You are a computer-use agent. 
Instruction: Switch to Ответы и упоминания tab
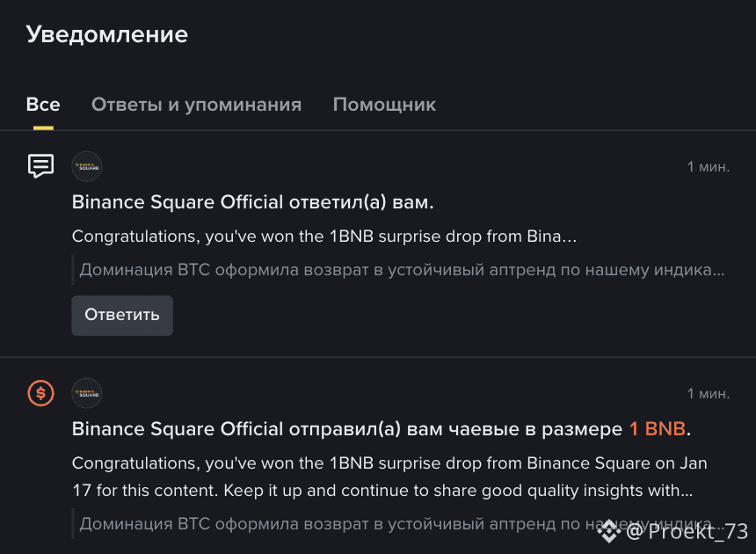(196, 105)
